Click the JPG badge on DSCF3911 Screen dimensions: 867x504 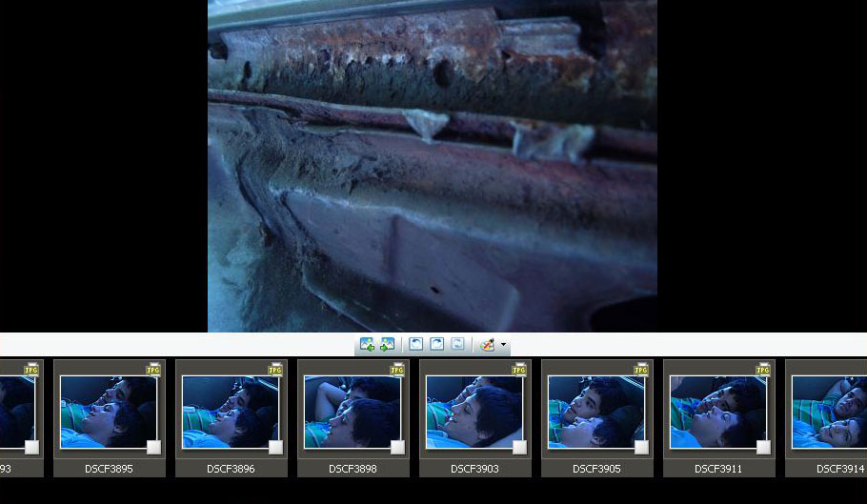pos(763,370)
